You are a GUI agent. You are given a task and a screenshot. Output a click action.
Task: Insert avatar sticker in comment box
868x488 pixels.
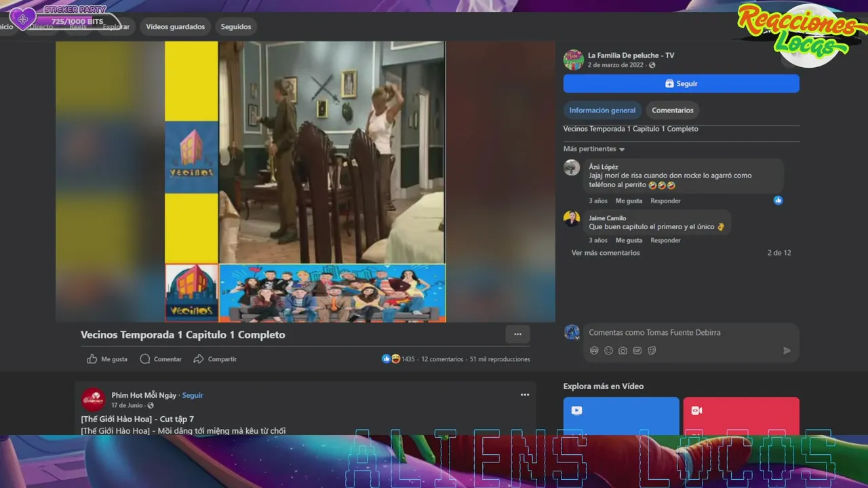click(594, 350)
